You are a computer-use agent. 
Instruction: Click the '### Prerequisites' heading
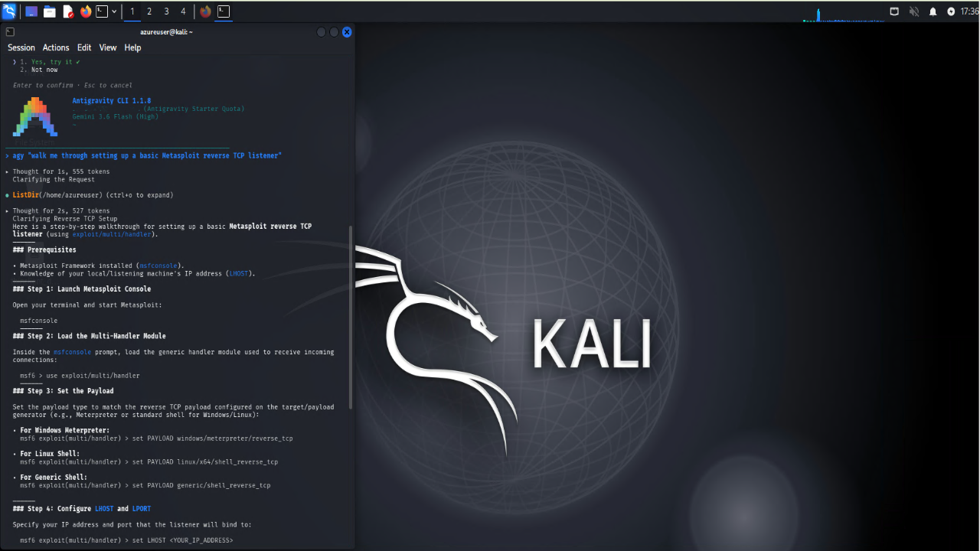44,249
